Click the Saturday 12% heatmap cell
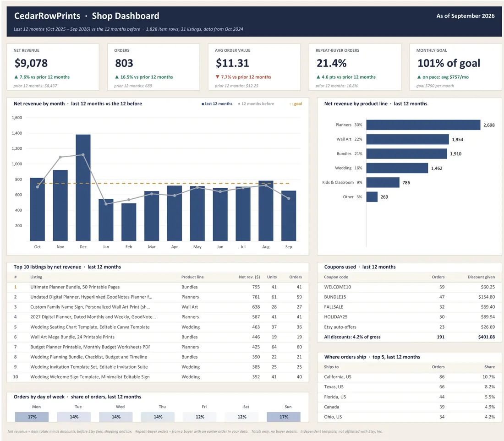The width and height of the screenshot is (504, 441). coord(242,417)
